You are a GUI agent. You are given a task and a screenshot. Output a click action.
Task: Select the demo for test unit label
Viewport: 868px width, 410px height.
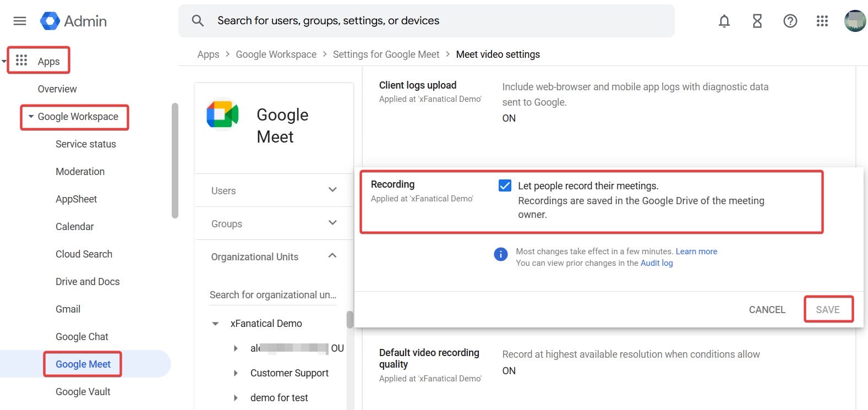tap(279, 398)
